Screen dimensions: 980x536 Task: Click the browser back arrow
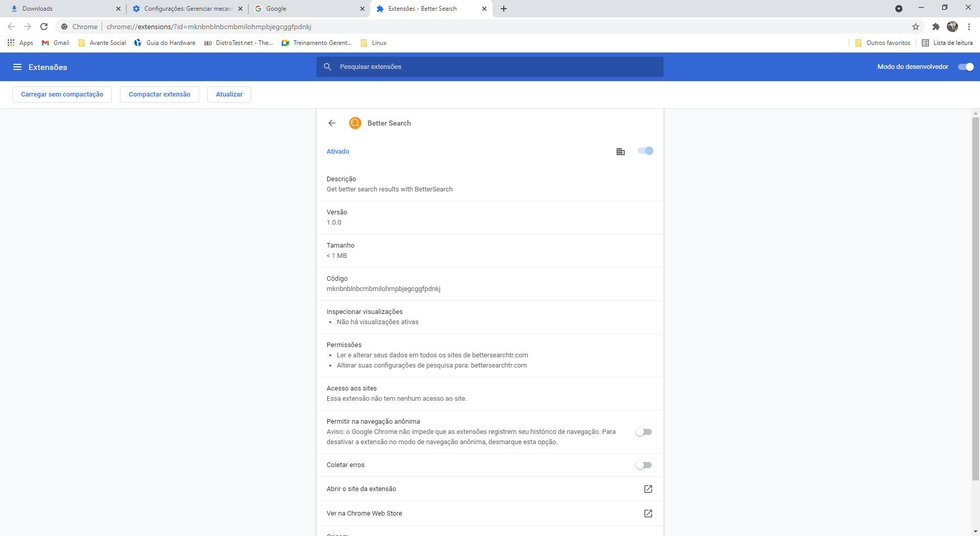(x=11, y=27)
